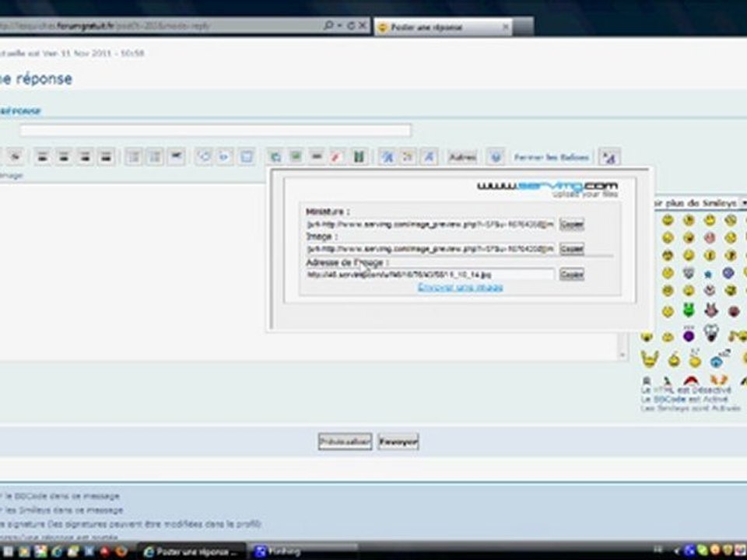Screen dimensions: 747x560
Task: Click the Prévisualiser button
Action: click(x=345, y=442)
